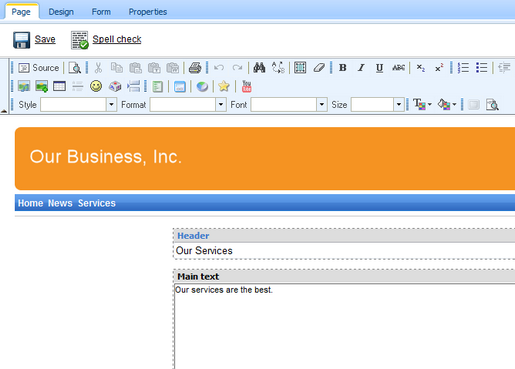Viewport: 515px width, 369px height.
Task: Open Find with the binoculars icon
Action: click(259, 68)
